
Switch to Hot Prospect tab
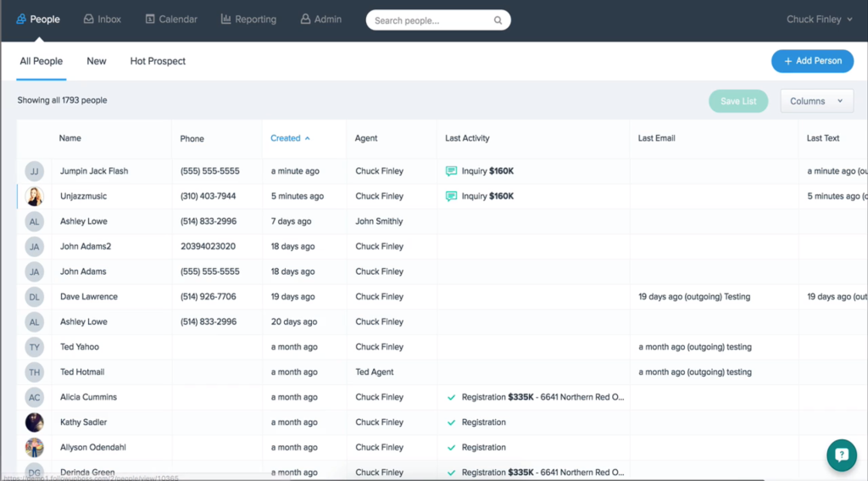158,62
